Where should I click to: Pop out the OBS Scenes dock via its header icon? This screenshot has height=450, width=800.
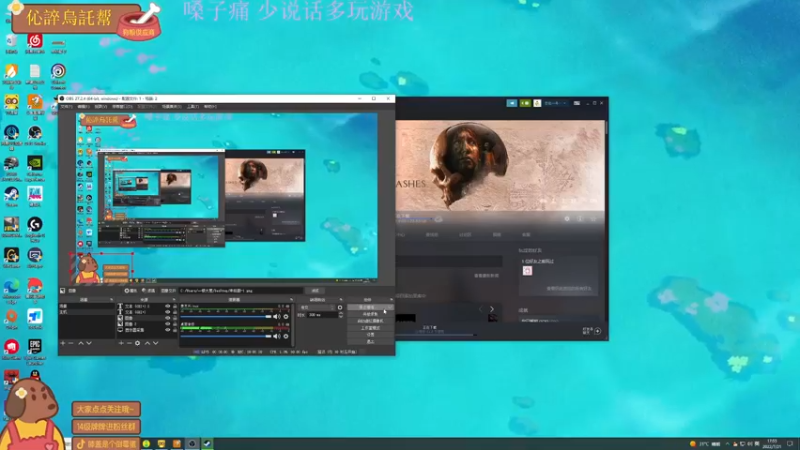tap(112, 299)
